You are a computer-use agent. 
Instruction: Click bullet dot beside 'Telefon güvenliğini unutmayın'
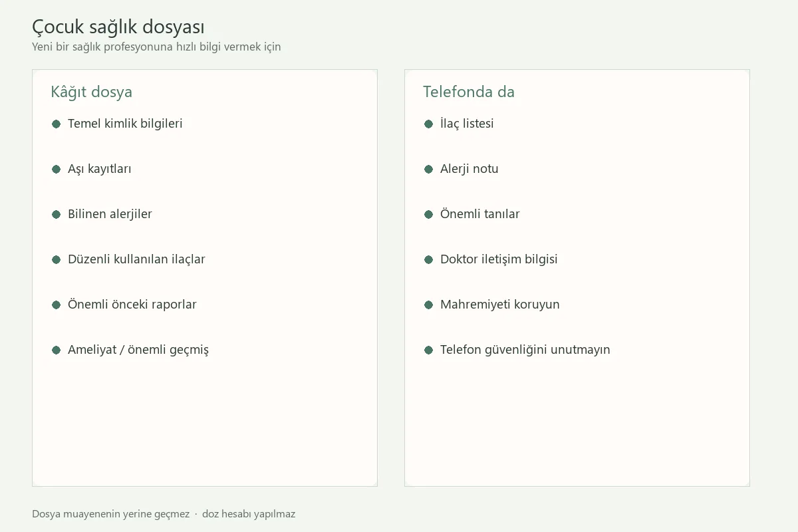point(429,350)
